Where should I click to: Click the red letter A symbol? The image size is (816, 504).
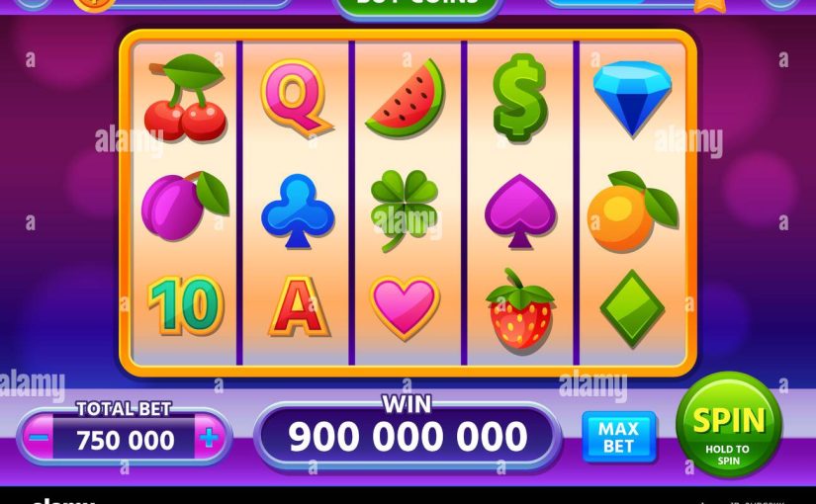click(x=299, y=305)
